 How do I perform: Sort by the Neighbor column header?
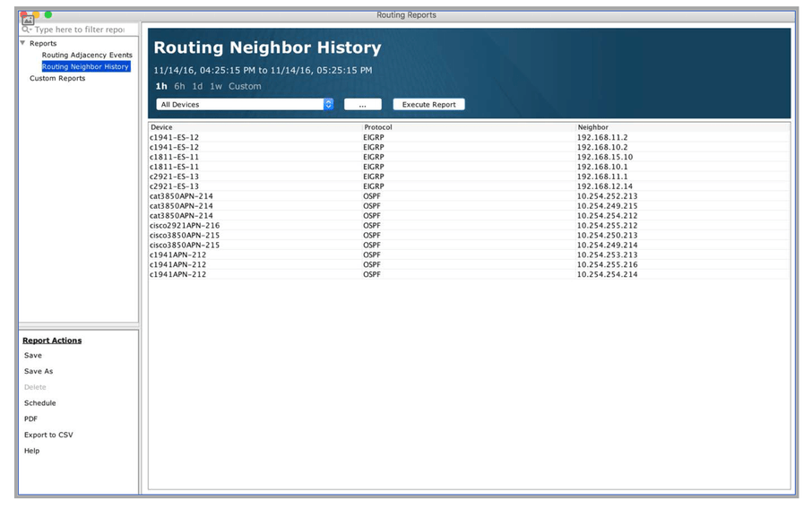pos(683,127)
